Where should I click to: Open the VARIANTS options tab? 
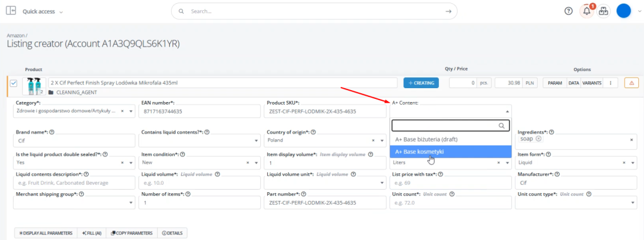click(x=592, y=83)
